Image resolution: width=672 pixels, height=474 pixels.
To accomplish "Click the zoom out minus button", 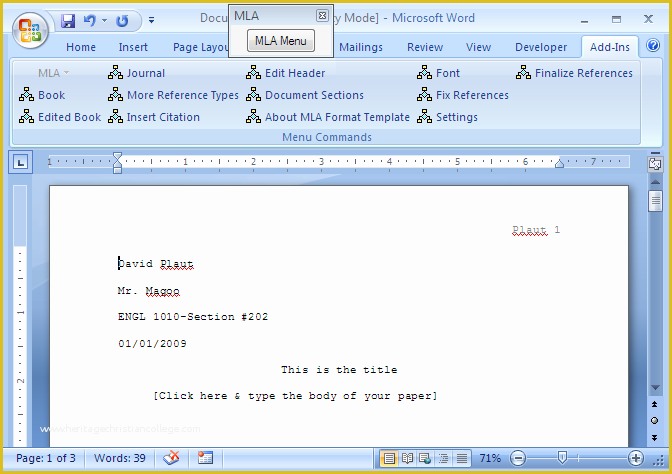I will tap(518, 459).
